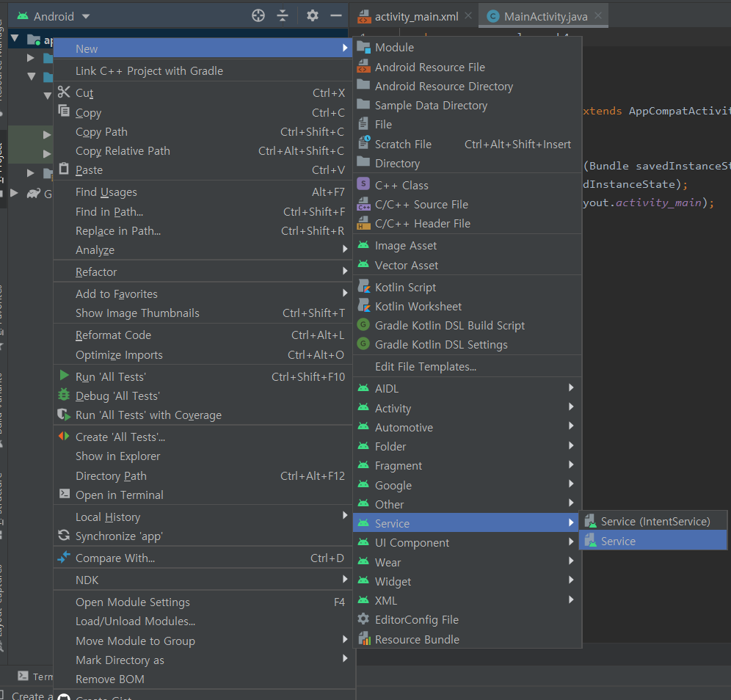
Task: Choose Kotlin Worksheet
Action: [467, 306]
